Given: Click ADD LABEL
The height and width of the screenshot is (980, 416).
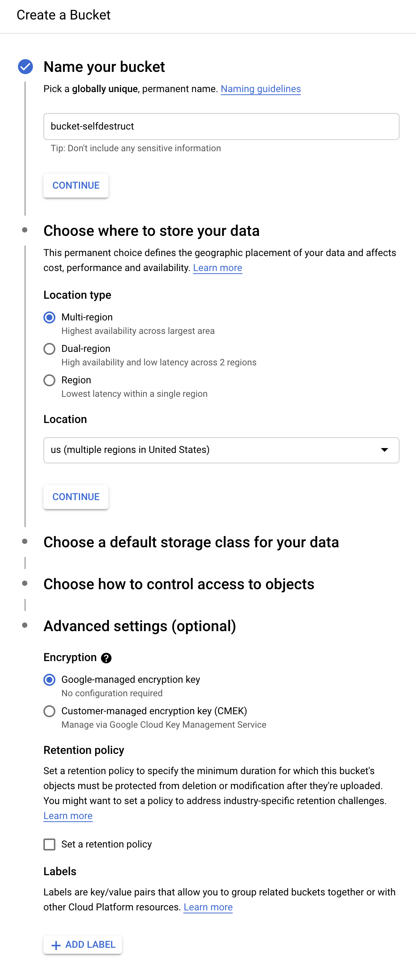Looking at the screenshot, I should point(82,944).
